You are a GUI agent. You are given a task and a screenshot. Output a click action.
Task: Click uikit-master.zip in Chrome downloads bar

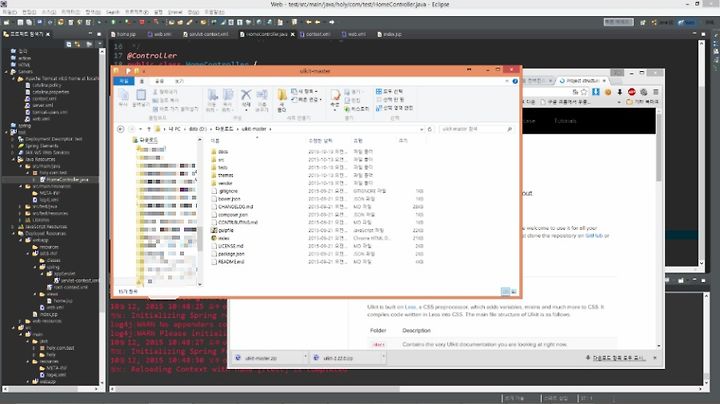coord(260,358)
